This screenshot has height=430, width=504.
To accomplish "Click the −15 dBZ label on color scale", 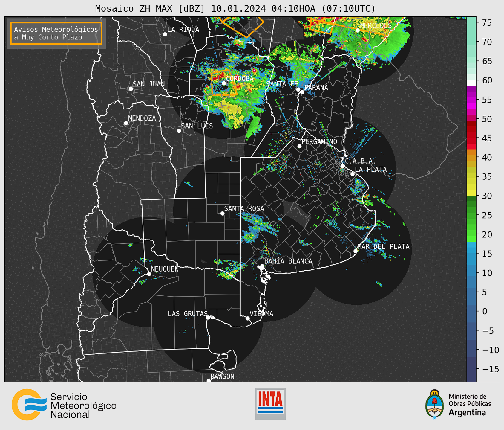I will [x=490, y=369].
